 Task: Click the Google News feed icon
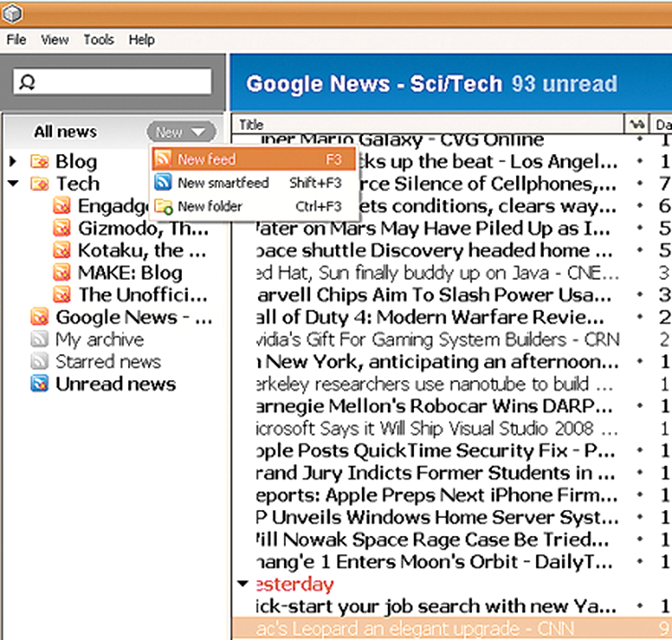click(x=39, y=317)
